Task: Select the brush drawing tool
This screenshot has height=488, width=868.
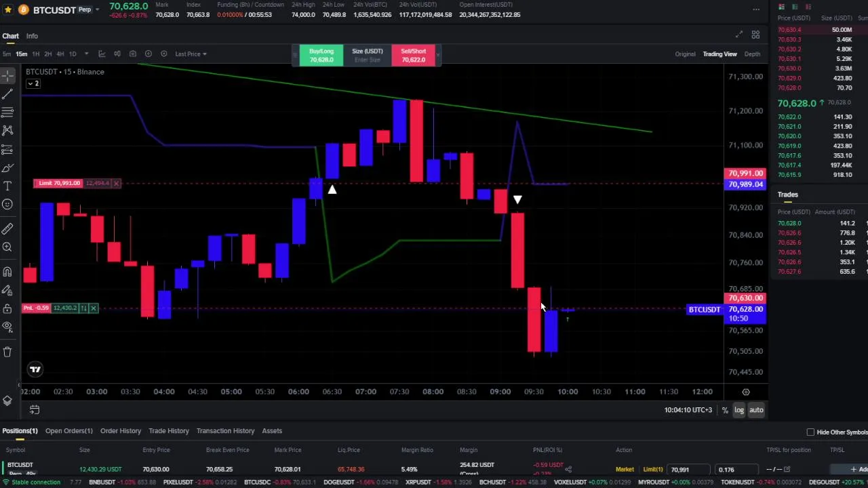Action: pos(7,167)
